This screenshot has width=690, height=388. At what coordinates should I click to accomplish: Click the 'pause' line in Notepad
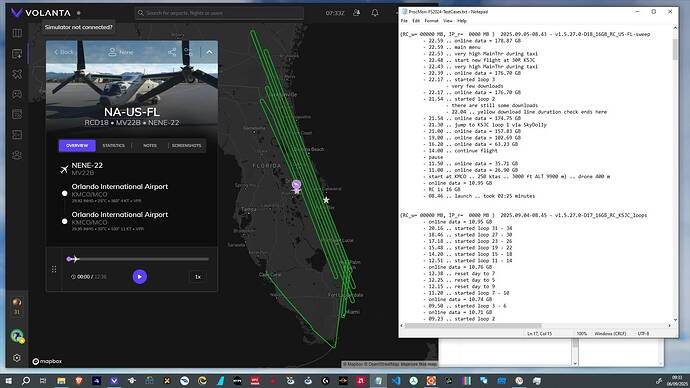[436, 157]
